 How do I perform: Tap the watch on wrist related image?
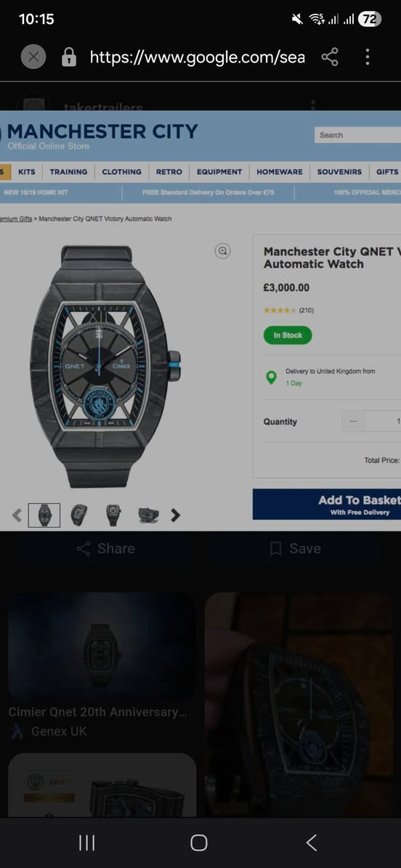point(299,704)
